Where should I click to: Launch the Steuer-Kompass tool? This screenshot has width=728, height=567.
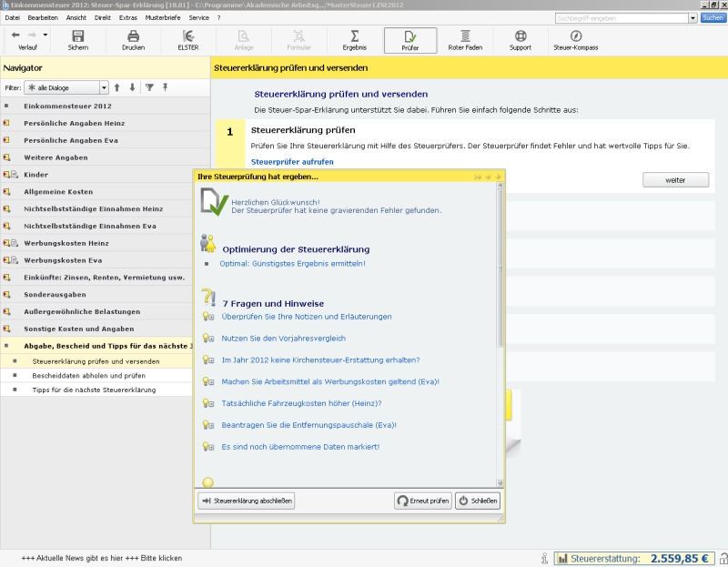click(x=576, y=40)
